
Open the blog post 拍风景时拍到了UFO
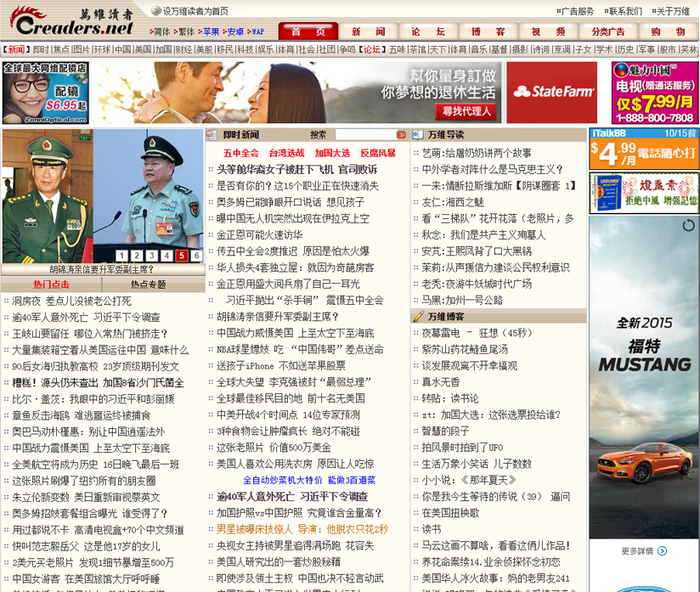(x=462, y=448)
